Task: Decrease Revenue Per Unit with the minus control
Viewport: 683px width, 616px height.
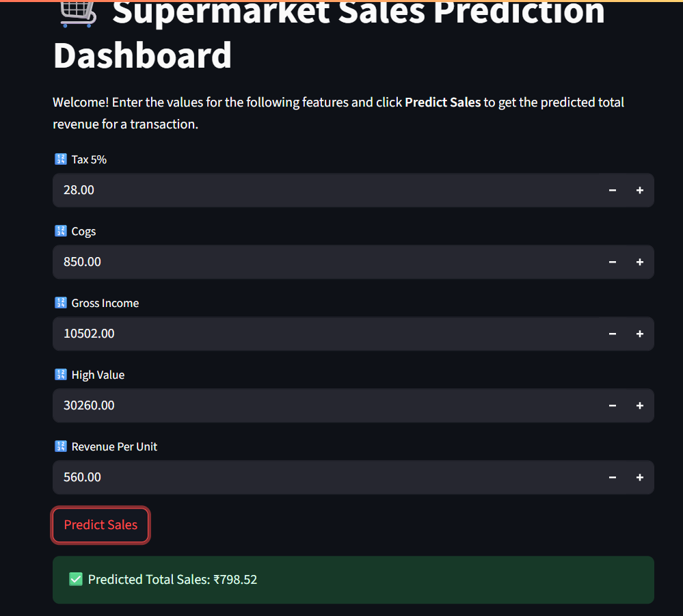Action: [x=612, y=477]
